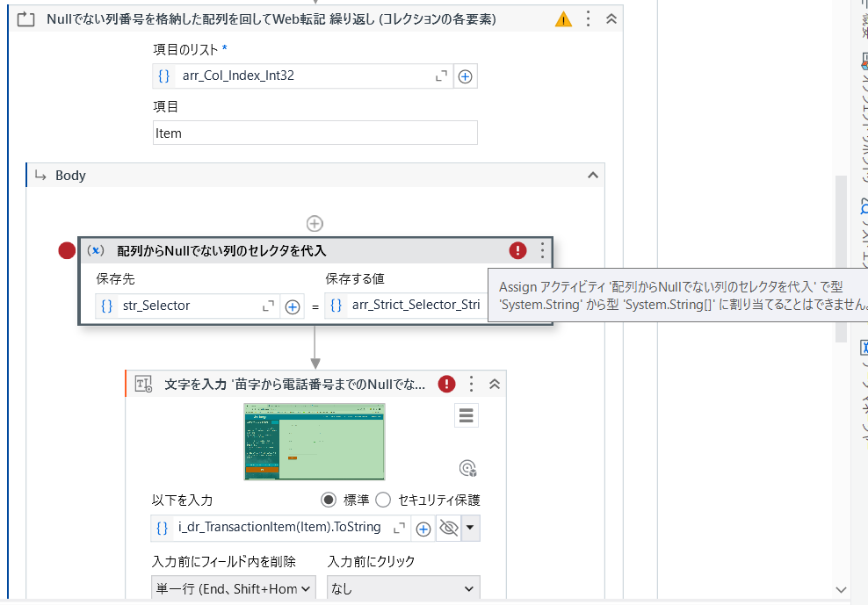868x605 pixels.
Task: Open Type Into activity options menu
Action: point(471,384)
